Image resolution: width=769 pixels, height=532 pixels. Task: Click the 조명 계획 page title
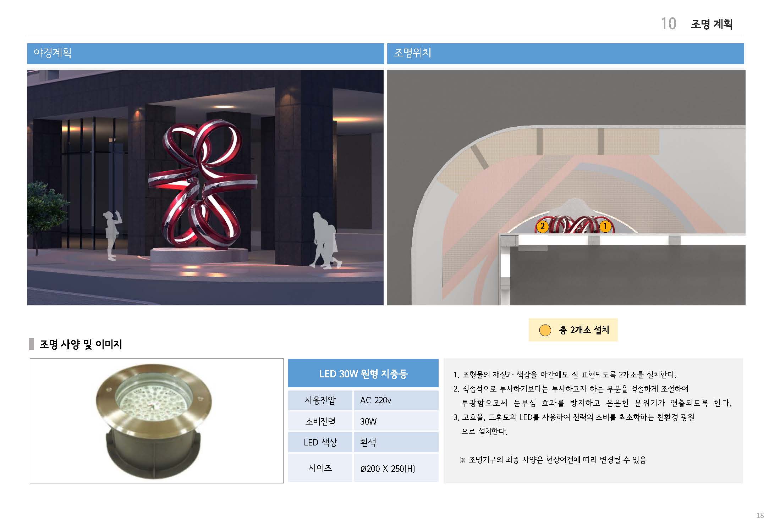coord(711,24)
